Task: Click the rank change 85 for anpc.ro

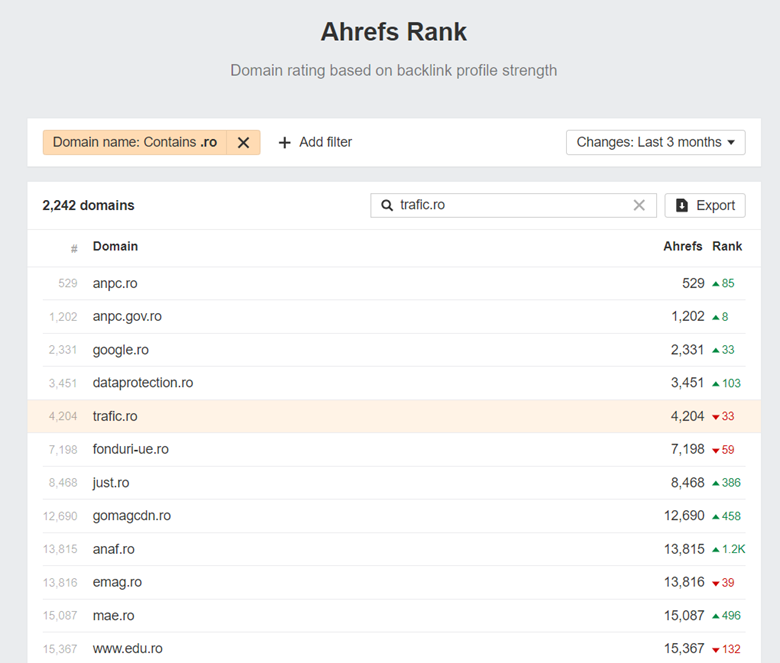Action: [723, 284]
